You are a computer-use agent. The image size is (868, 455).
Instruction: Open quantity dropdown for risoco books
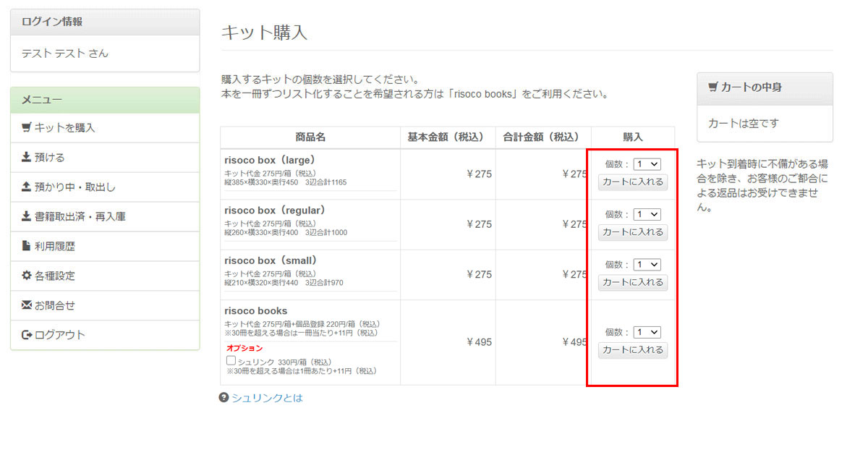pyautogui.click(x=647, y=332)
